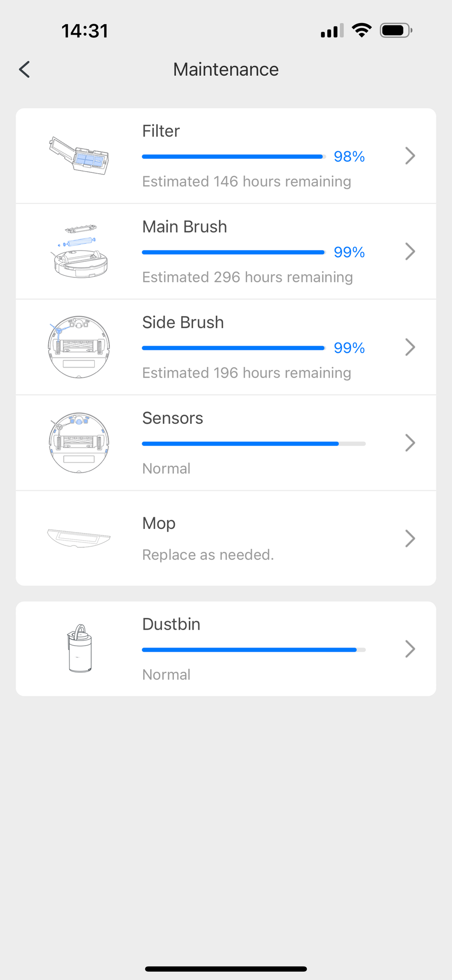The height and width of the screenshot is (980, 452).
Task: Select the Dustbin menu title
Action: pyautogui.click(x=171, y=624)
